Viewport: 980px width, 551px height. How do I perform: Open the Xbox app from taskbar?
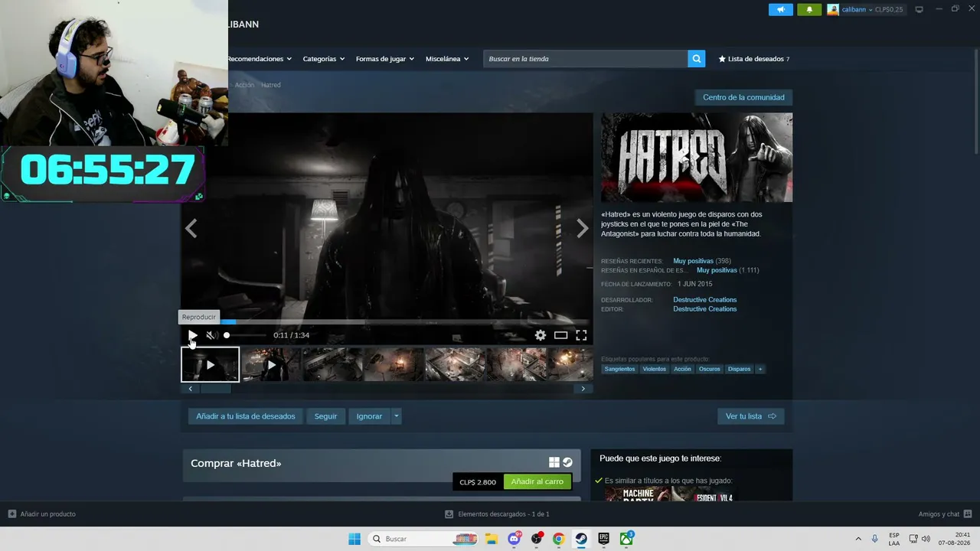[x=626, y=539]
